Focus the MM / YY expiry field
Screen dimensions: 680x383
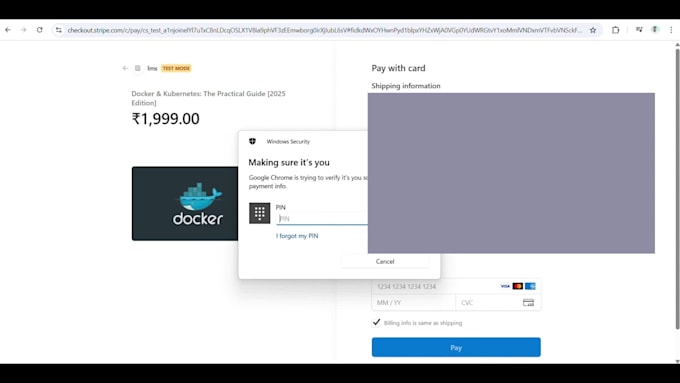point(414,302)
